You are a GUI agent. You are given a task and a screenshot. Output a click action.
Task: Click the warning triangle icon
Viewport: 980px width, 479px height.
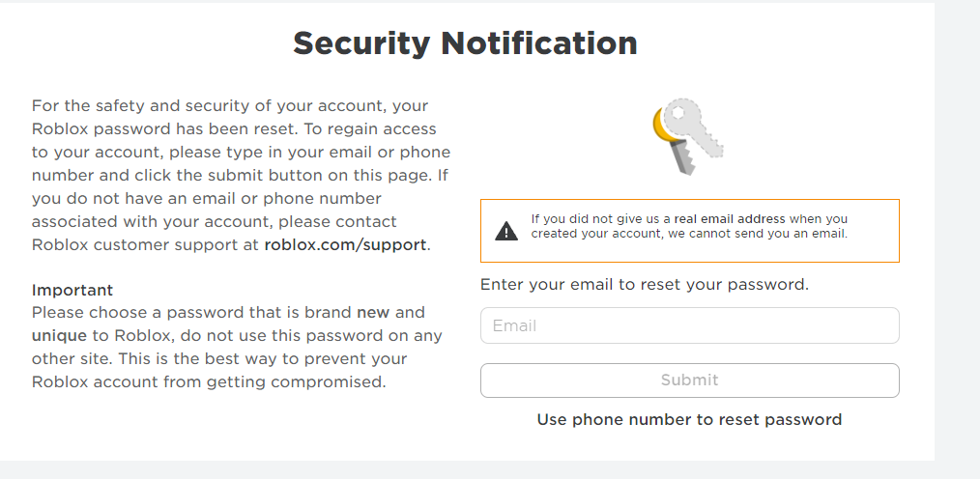[506, 231]
